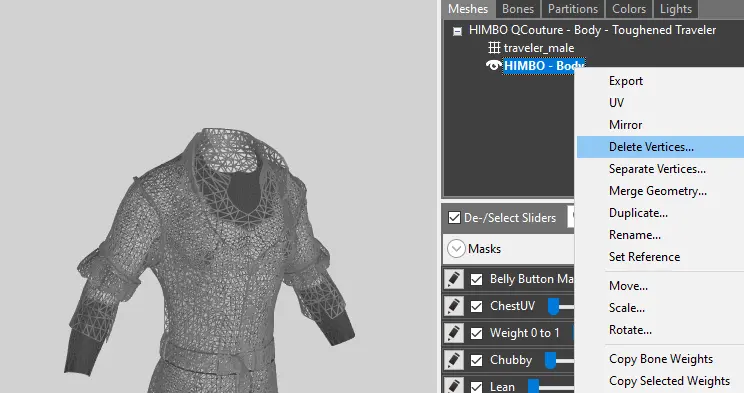
Task: Click the pencil edit icon for Belly Button slider
Action: [454, 279]
